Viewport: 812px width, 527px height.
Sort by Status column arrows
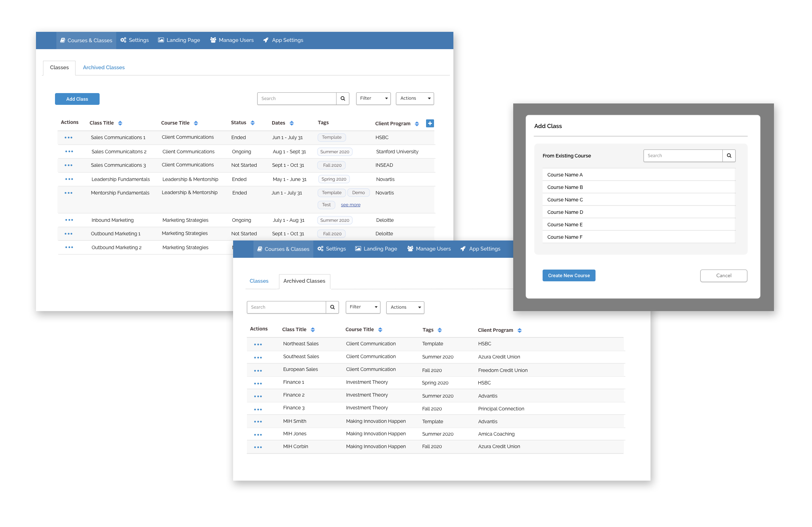[252, 123]
